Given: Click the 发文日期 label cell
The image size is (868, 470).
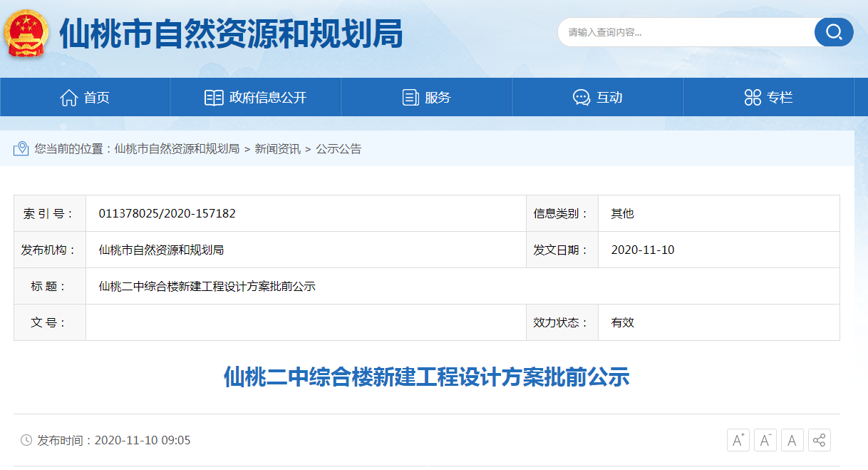Looking at the screenshot, I should (562, 250).
